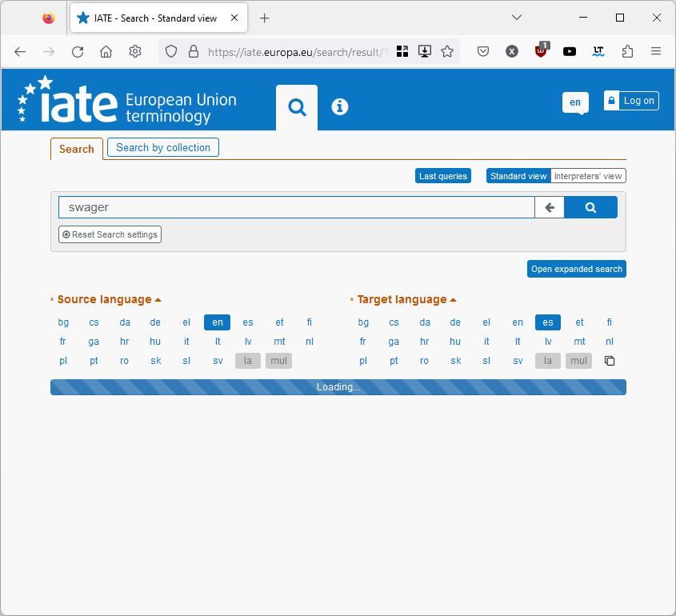Click the information icon in the header
Image resolution: width=676 pixels, height=616 pixels.
[x=339, y=106]
